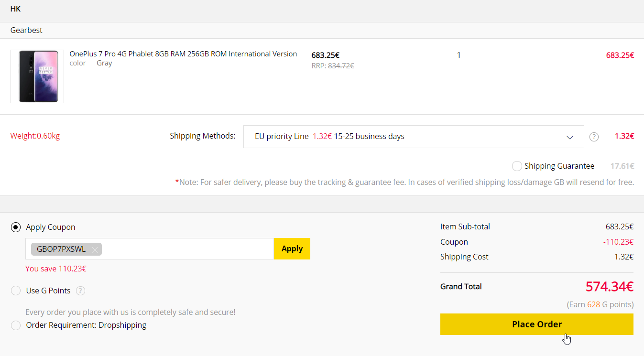
Task: Click the Gearbest seller label
Action: tap(26, 30)
